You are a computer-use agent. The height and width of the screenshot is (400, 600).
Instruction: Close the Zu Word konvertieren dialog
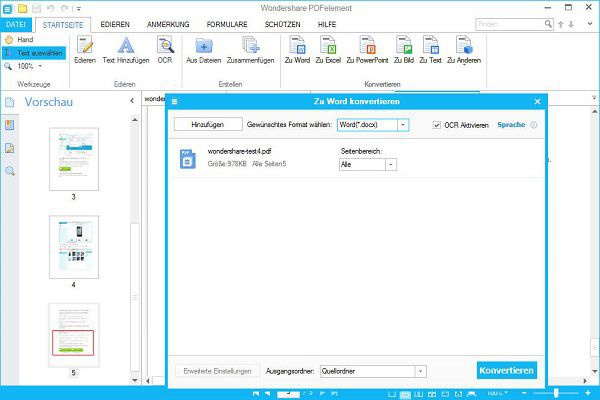coord(537,101)
